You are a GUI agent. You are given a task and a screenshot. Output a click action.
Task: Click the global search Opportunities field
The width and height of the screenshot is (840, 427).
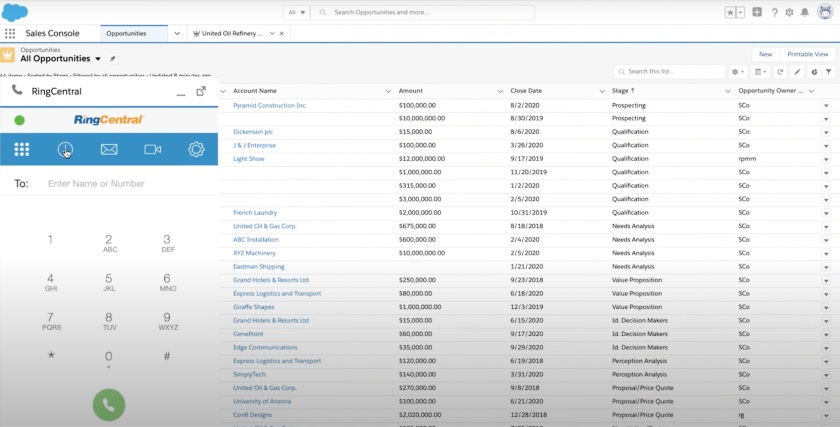[x=422, y=12]
